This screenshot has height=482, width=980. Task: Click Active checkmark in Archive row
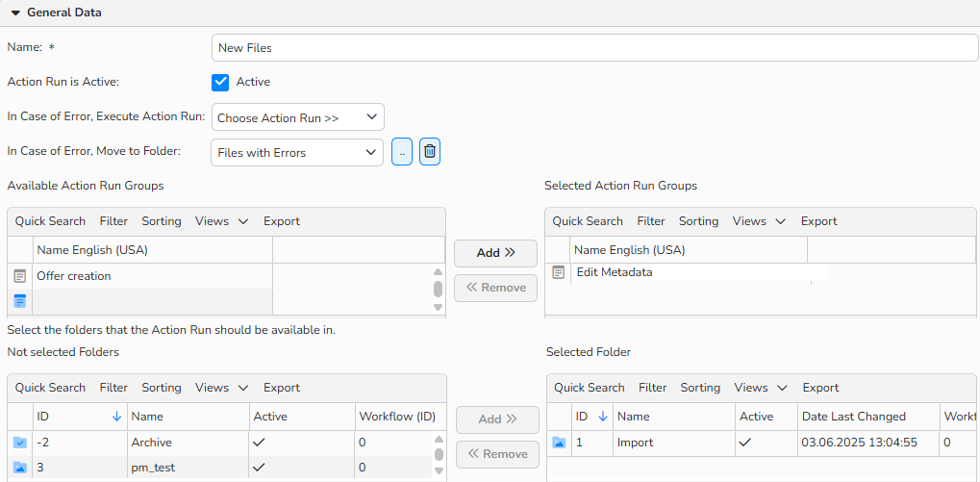click(259, 442)
